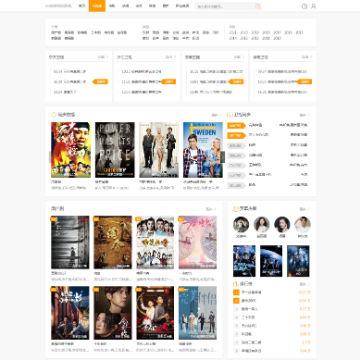Open the clock history icon in header
Viewport: 360px width, 360px height.
pos(304,6)
